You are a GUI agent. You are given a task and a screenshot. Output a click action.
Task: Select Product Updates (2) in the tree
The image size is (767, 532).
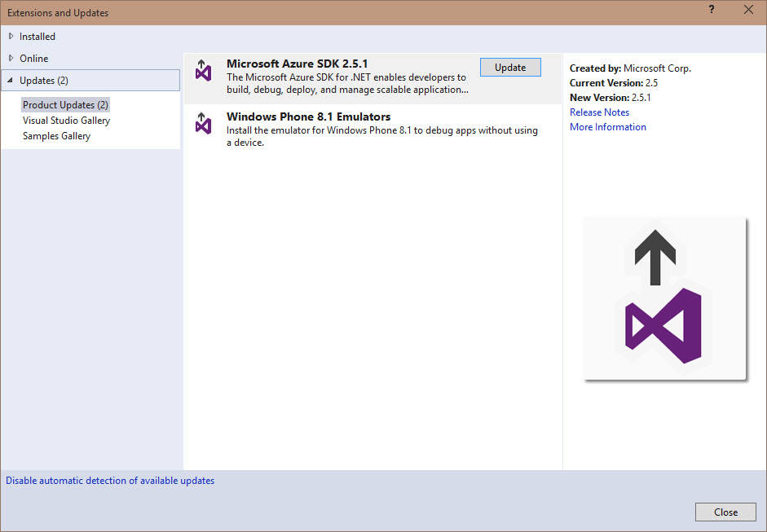coord(65,104)
